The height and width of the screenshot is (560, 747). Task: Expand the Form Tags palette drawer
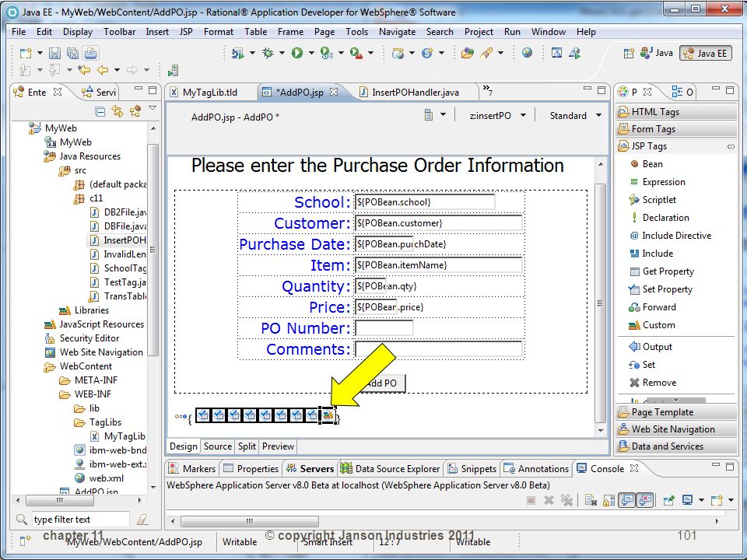676,129
